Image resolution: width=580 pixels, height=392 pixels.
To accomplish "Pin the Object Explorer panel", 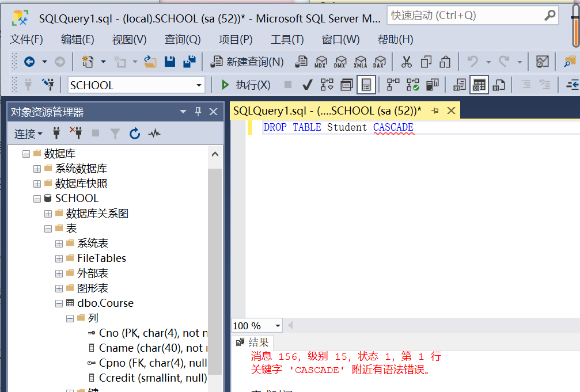I will [198, 111].
